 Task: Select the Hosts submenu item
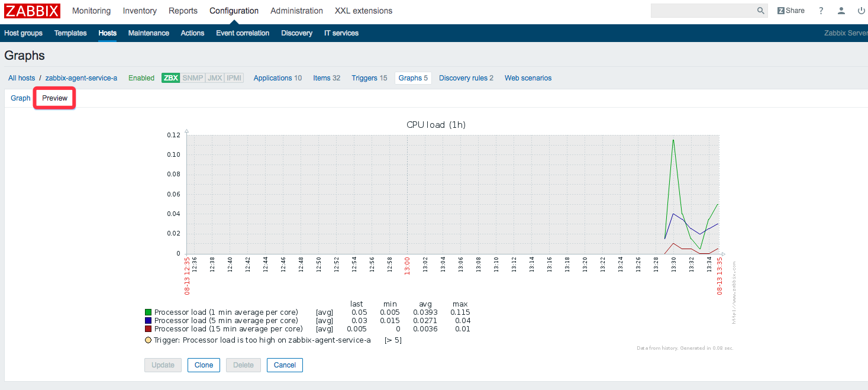(107, 33)
